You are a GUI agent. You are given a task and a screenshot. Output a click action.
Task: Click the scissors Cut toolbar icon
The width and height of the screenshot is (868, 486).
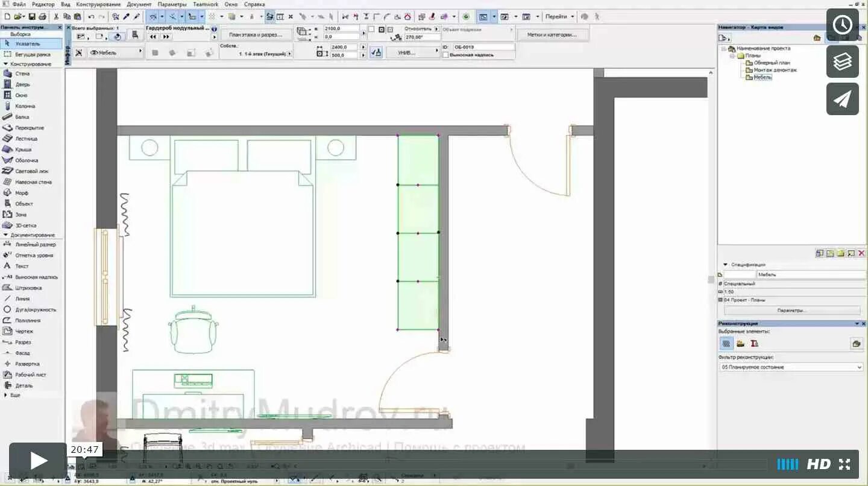pyautogui.click(x=55, y=16)
